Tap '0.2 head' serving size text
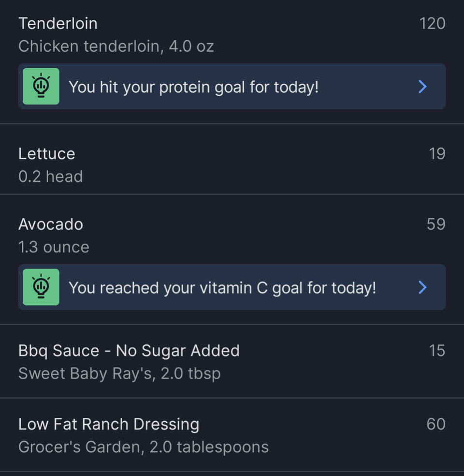This screenshot has width=464, height=476. coord(50,177)
